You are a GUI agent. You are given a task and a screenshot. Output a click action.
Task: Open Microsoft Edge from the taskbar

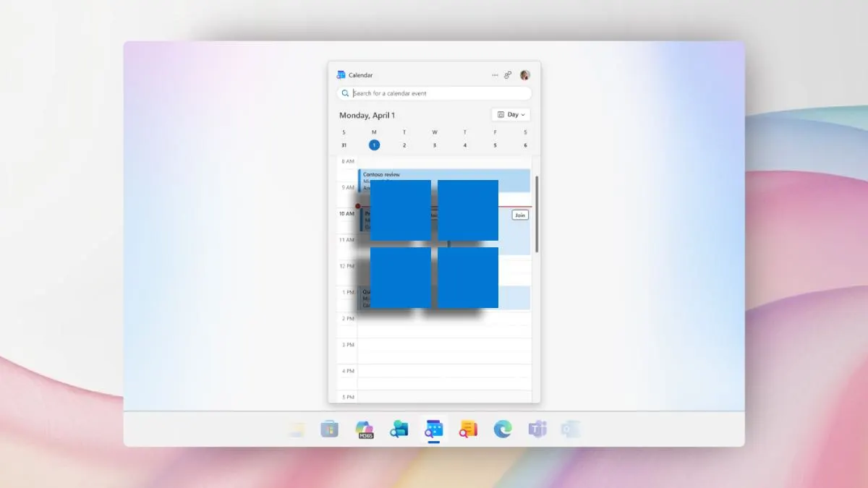502,428
